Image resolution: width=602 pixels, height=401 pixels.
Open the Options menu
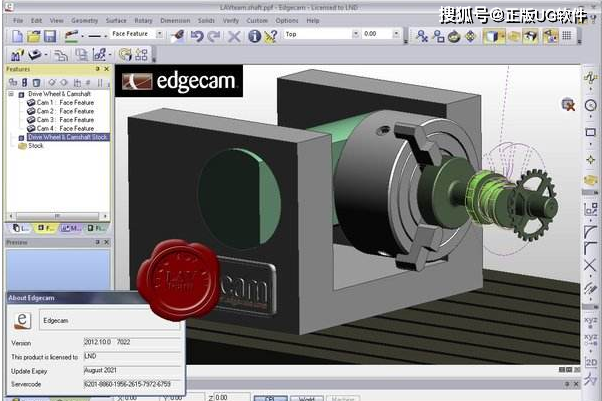[x=287, y=20]
